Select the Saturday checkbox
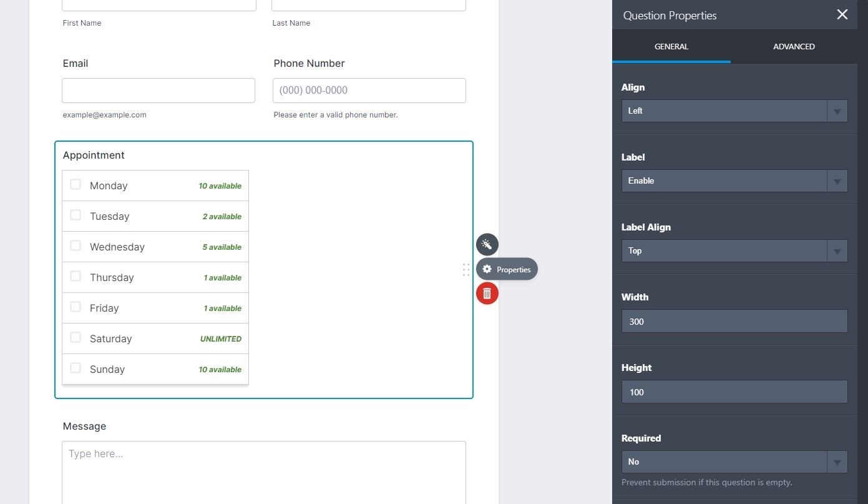 point(76,338)
